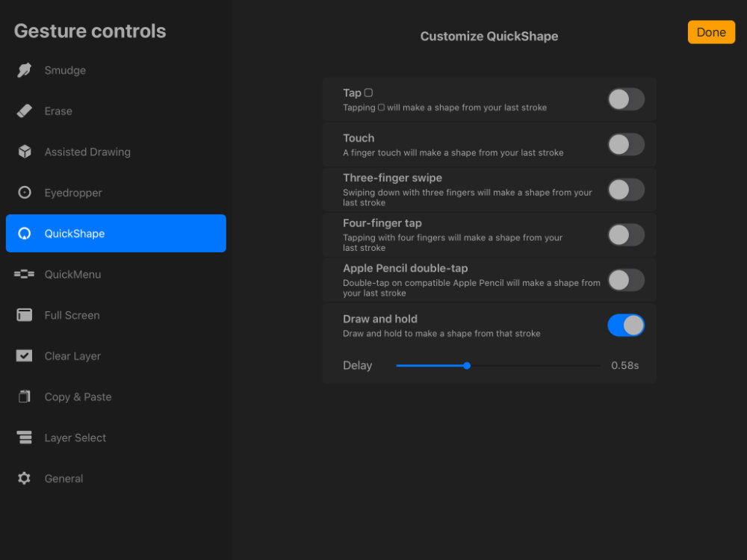Click the QuickMenu icon

(25, 274)
